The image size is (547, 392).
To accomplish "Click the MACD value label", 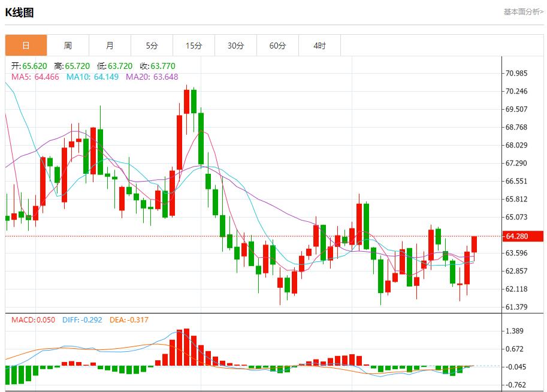I will (x=23, y=319).
